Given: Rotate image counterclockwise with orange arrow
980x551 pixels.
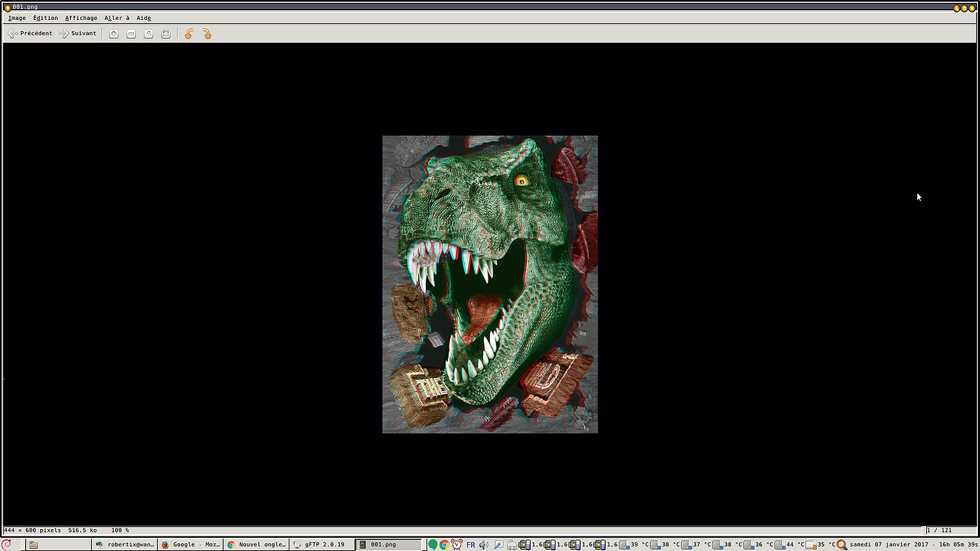Looking at the screenshot, I should (x=189, y=34).
